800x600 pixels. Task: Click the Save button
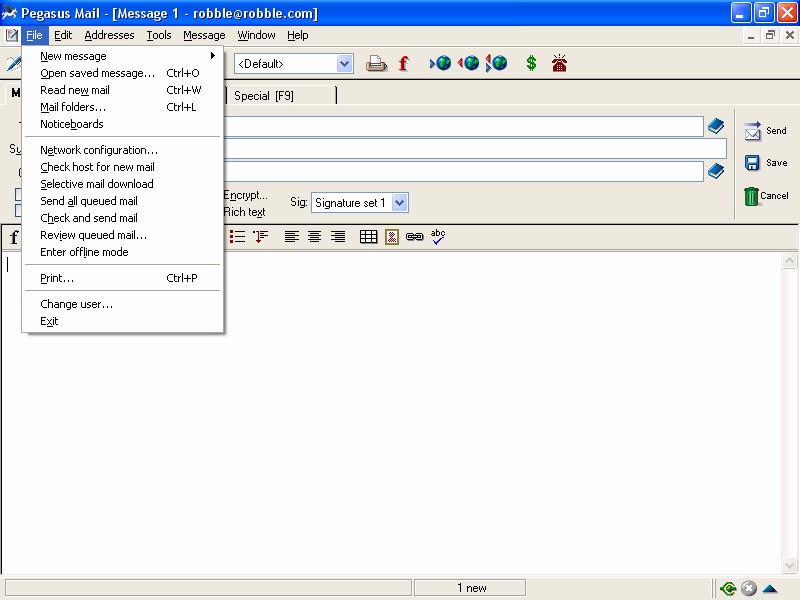(766, 163)
